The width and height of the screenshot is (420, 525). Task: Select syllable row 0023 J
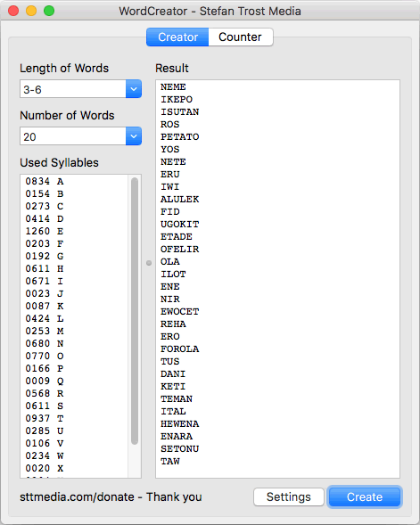[x=45, y=293]
